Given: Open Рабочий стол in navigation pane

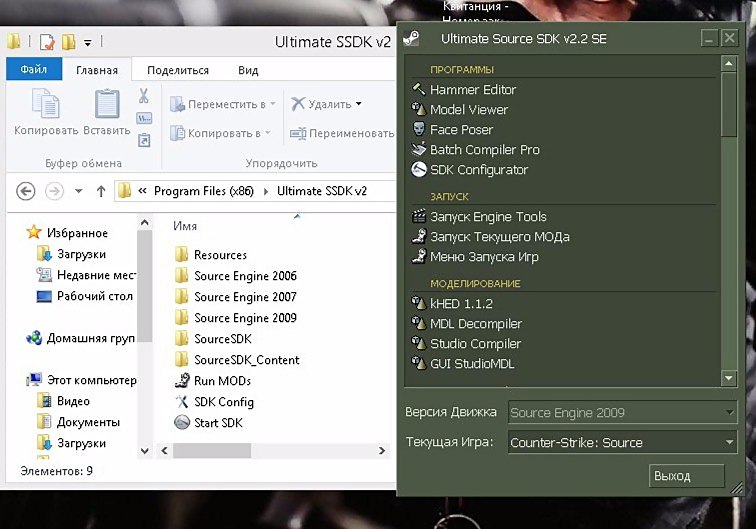Looking at the screenshot, I should 85,296.
